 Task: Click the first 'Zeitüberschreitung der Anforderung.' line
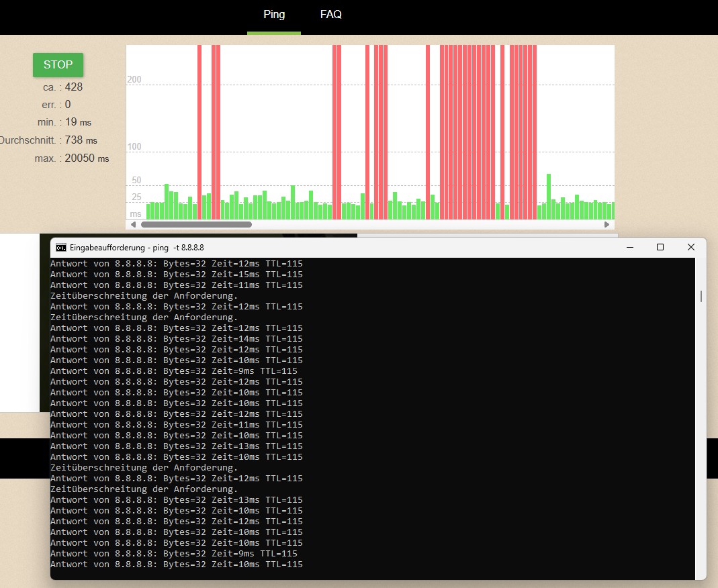coord(144,296)
